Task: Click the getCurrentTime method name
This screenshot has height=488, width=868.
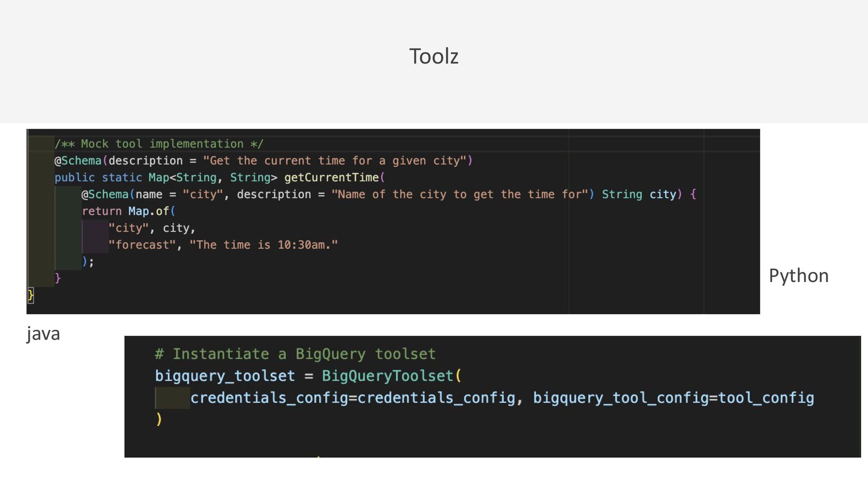Action: point(331,178)
